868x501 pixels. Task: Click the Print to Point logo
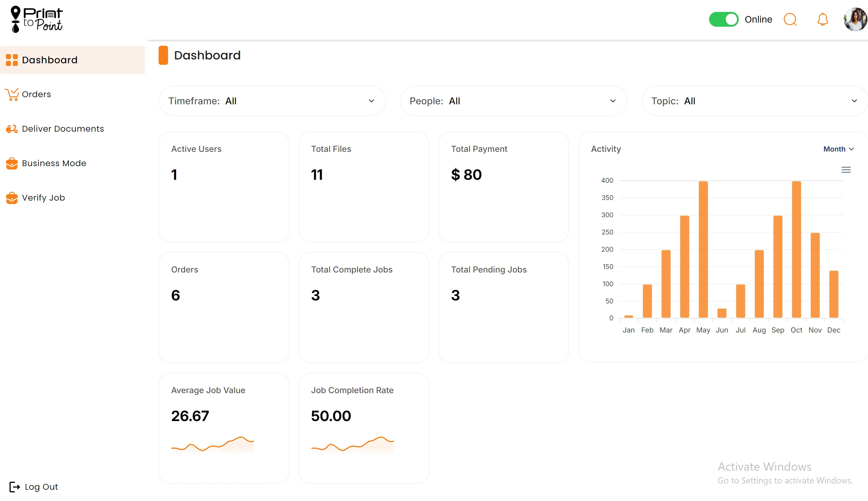(36, 19)
